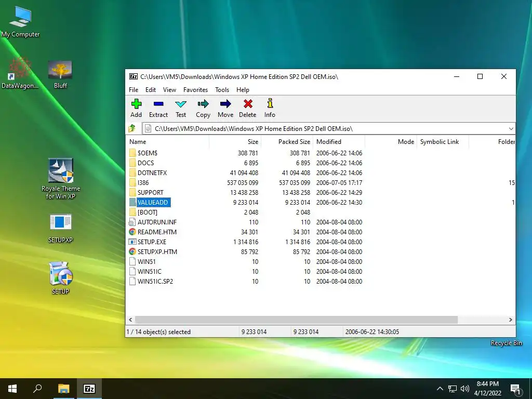Select the [BOOT] folder icon

132,212
